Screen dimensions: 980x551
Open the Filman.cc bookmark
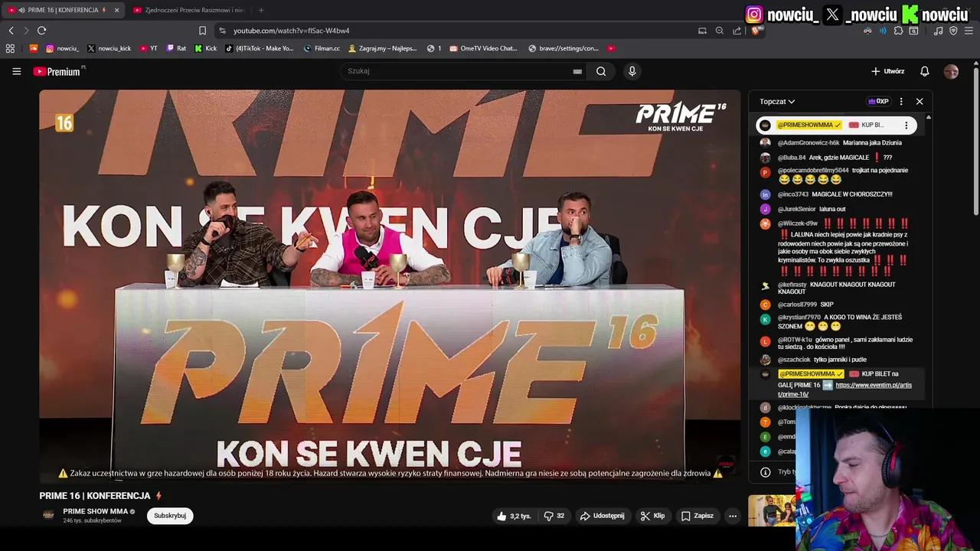[x=322, y=48]
